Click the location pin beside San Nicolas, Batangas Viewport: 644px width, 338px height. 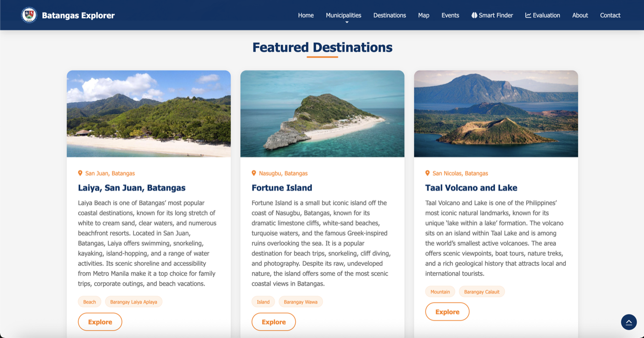[x=427, y=173]
